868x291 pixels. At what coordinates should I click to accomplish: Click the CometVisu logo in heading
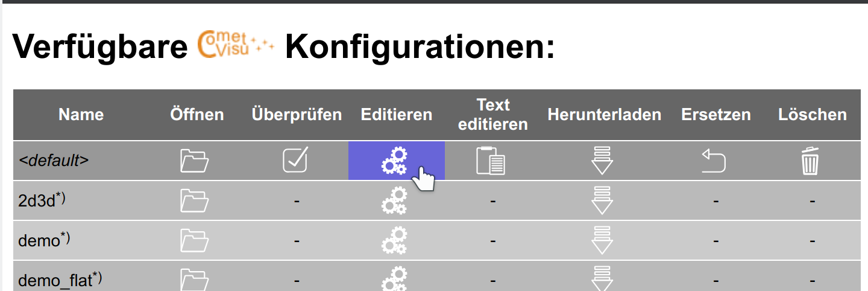click(236, 46)
